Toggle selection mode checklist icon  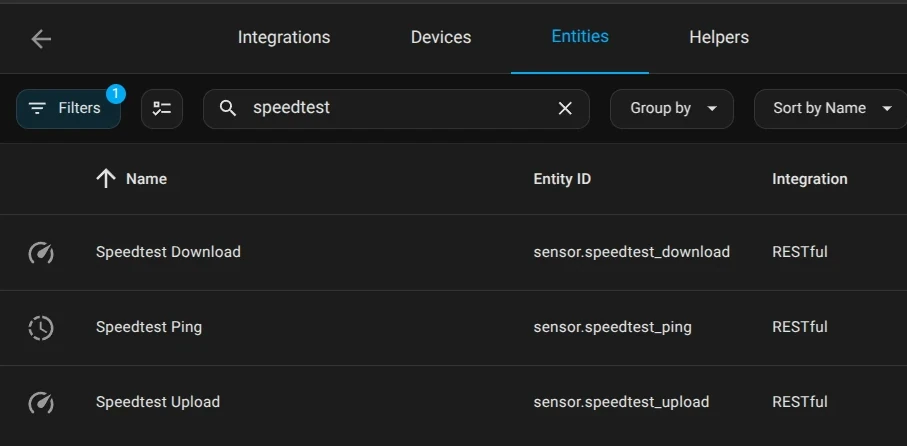pos(162,109)
